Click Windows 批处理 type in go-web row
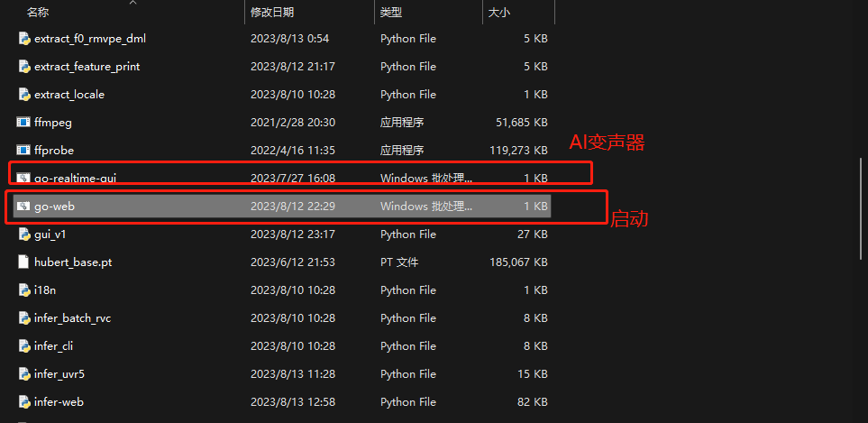868x423 pixels. point(426,207)
